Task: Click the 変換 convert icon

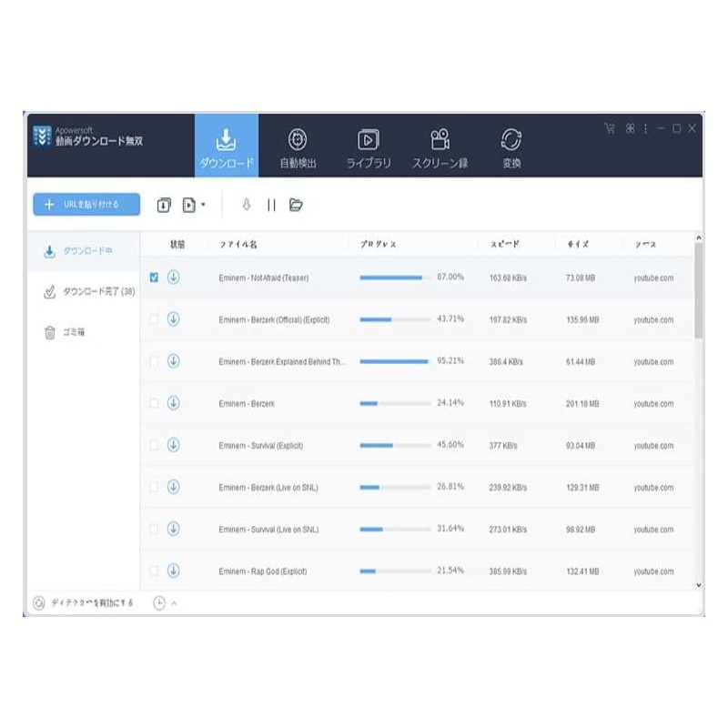Action: click(x=511, y=147)
